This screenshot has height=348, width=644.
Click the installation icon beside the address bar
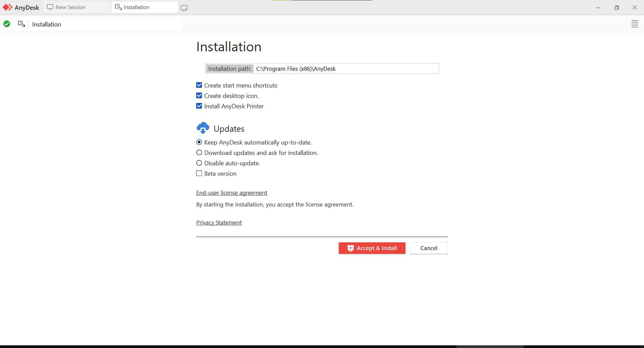(x=21, y=24)
